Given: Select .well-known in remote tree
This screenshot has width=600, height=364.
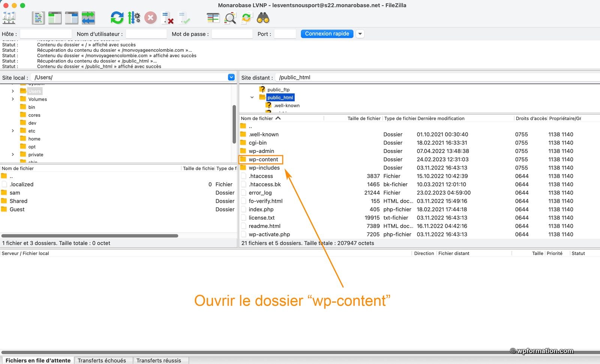Looking at the screenshot, I should coord(286,105).
